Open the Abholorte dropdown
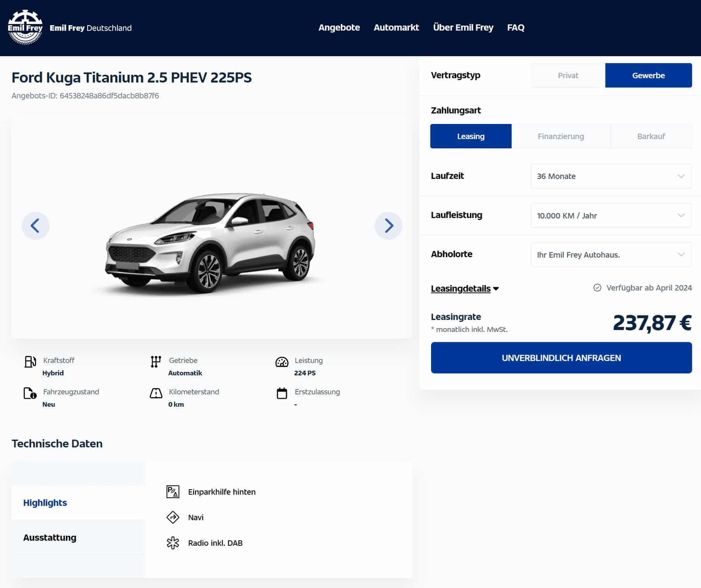The width and height of the screenshot is (701, 588). point(611,254)
